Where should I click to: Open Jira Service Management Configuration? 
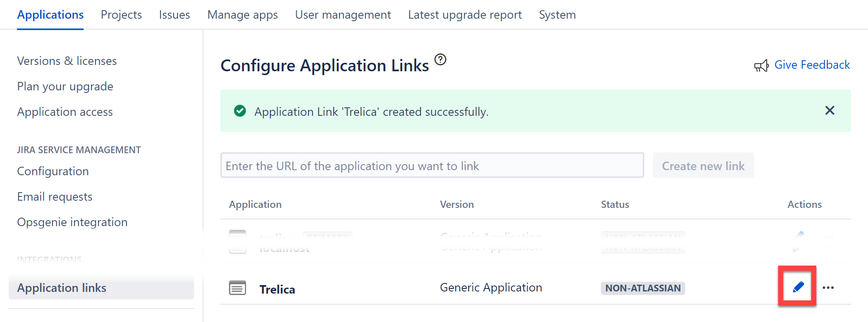(x=53, y=171)
